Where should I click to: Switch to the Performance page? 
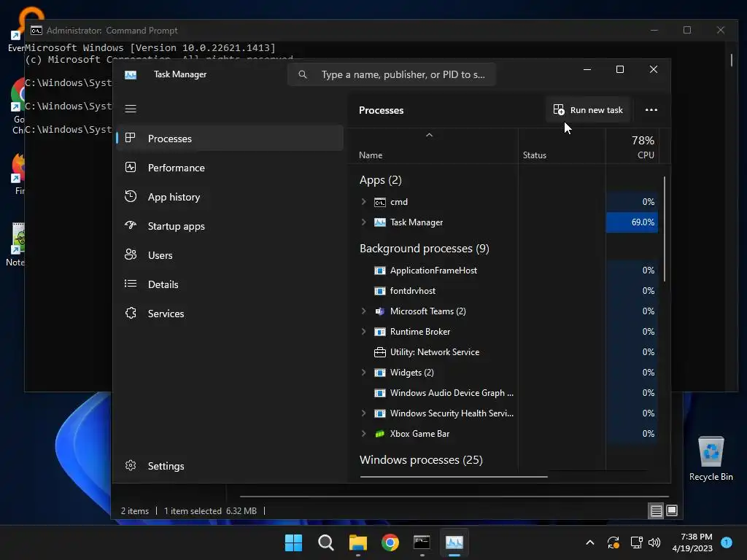tap(230, 168)
